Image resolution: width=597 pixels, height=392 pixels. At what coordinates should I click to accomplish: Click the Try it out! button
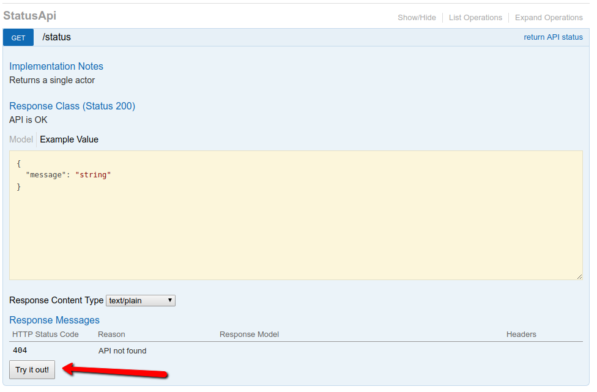pyautogui.click(x=32, y=370)
